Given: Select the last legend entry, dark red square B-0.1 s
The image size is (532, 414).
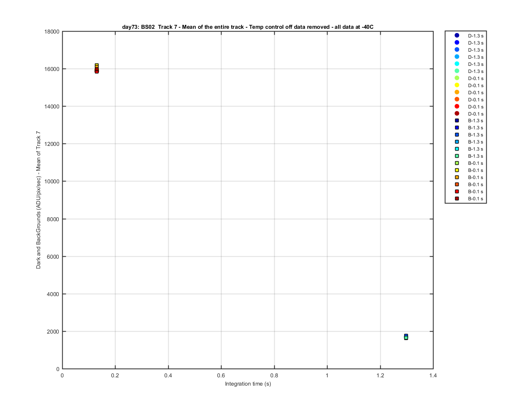Looking at the screenshot, I should tap(469, 199).
